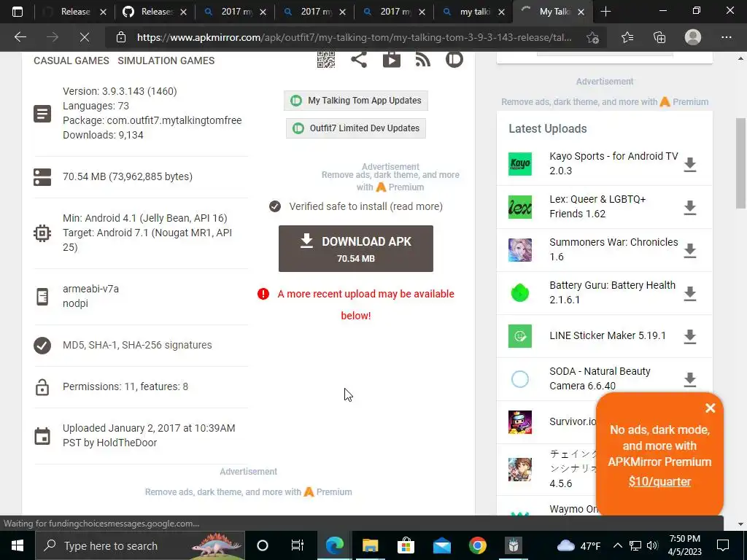The width and height of the screenshot is (747, 560).
Task: Open Kayo Sports for Android TV link
Action: [614, 163]
